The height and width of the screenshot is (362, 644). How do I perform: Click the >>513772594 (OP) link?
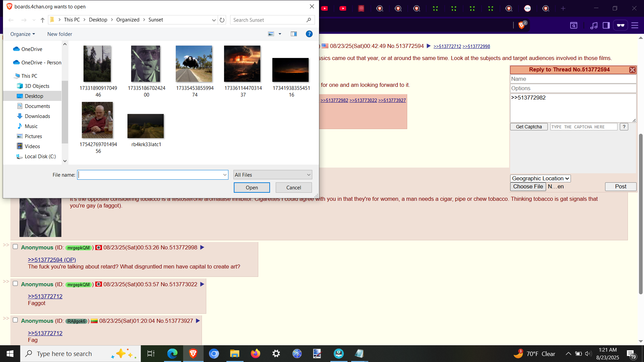52,260
